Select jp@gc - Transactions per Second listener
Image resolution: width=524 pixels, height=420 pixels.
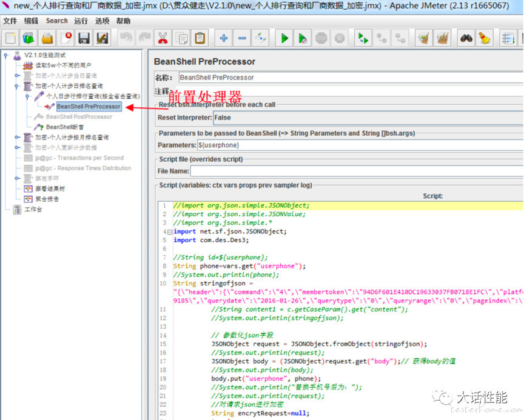(x=79, y=158)
